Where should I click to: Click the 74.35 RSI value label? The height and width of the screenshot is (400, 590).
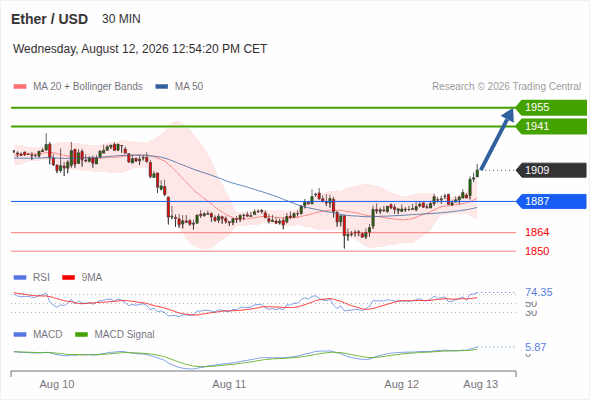pyautogui.click(x=539, y=292)
